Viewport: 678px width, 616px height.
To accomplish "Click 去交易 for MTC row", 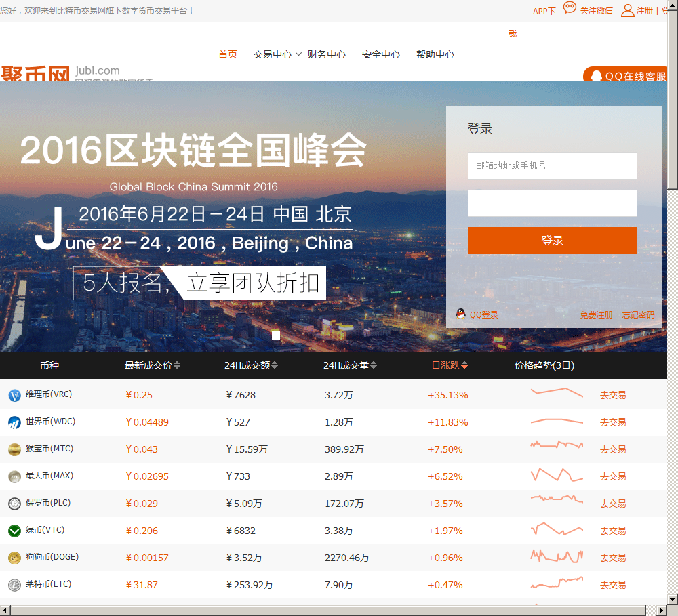I will click(x=613, y=449).
